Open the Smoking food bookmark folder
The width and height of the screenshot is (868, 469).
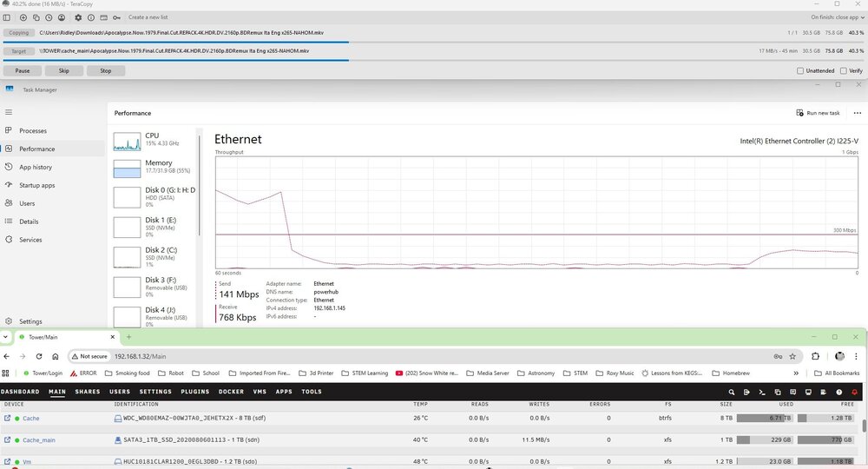point(128,373)
